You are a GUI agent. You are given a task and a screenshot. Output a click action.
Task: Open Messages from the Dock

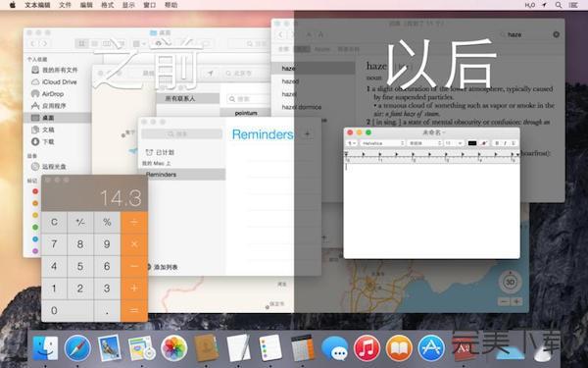(x=335, y=348)
